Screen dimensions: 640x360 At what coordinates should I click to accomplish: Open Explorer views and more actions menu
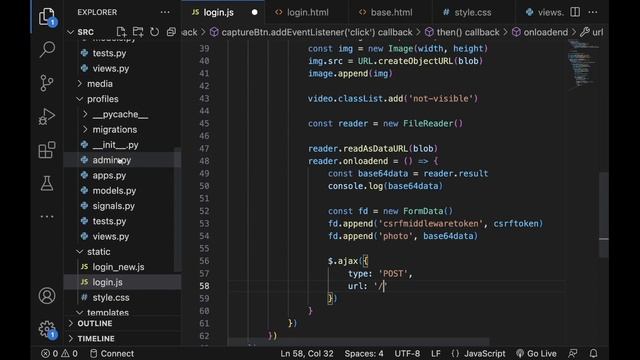165,12
